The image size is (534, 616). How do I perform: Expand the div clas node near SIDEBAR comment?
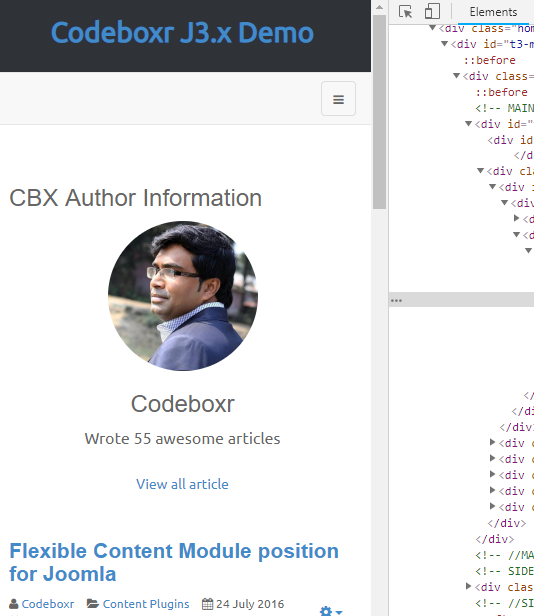click(468, 587)
